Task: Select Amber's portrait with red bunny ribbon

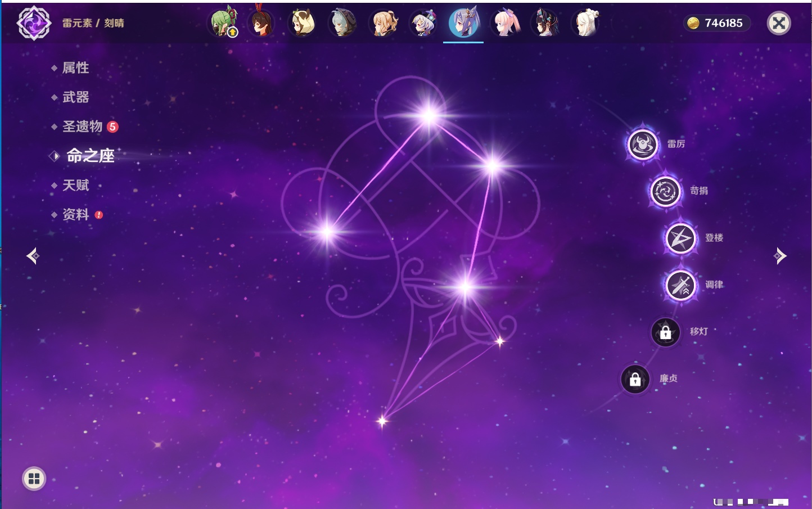Action: pyautogui.click(x=261, y=22)
